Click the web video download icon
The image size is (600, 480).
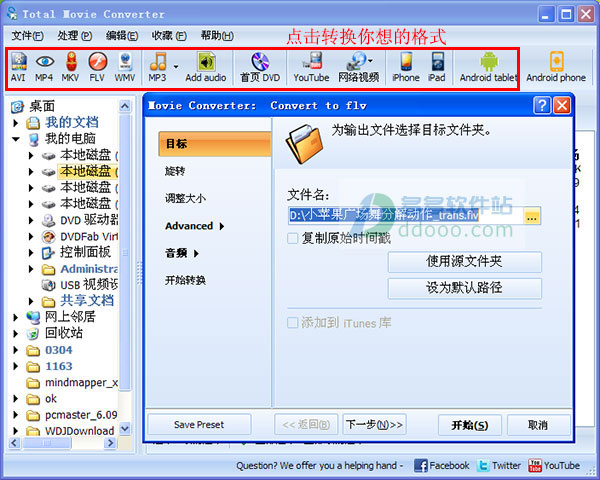pos(359,67)
